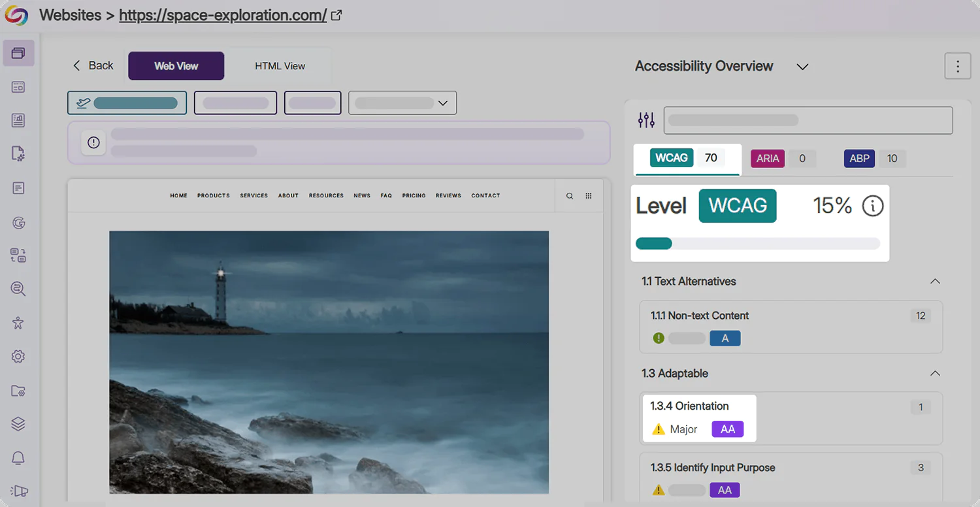The width and height of the screenshot is (980, 507).
Task: Click the filter sliders icon
Action: click(646, 120)
